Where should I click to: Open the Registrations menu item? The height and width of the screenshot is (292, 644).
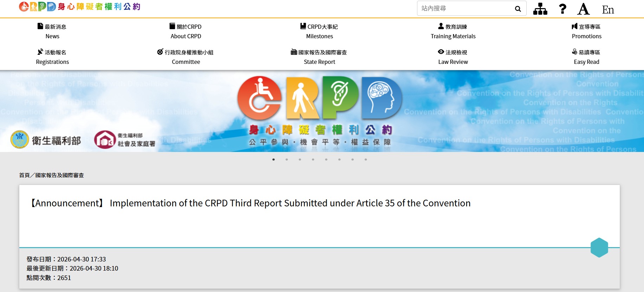pyautogui.click(x=52, y=57)
